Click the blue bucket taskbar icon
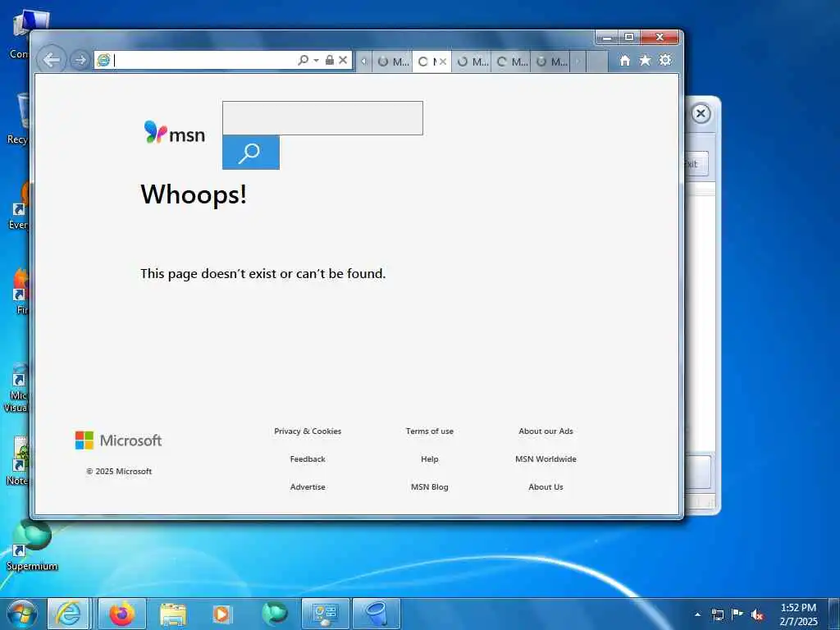This screenshot has height=630, width=840. point(377,614)
